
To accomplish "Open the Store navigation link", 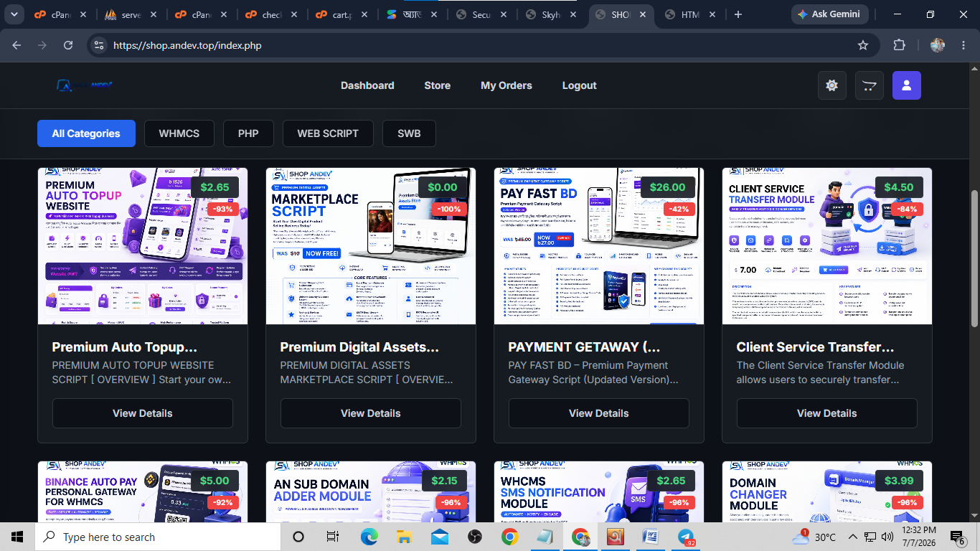I will pyautogui.click(x=438, y=85).
